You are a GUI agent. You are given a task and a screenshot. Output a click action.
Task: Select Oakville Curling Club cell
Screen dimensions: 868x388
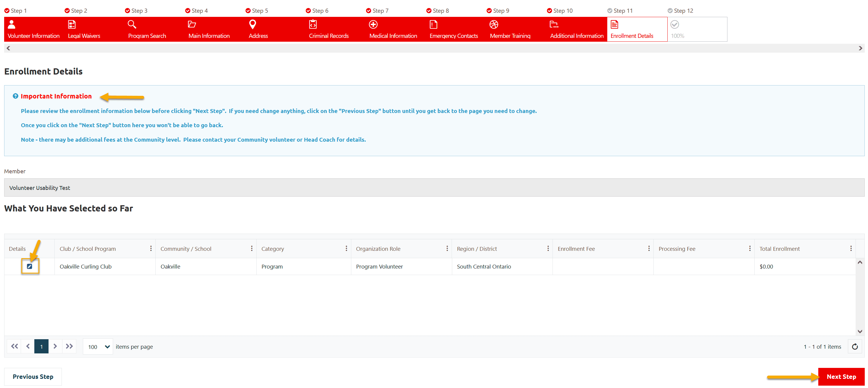tap(105, 266)
